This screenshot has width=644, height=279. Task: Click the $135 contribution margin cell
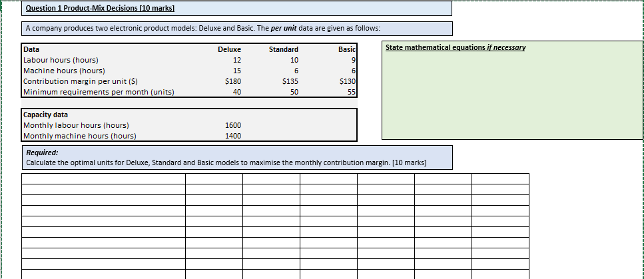(x=291, y=81)
